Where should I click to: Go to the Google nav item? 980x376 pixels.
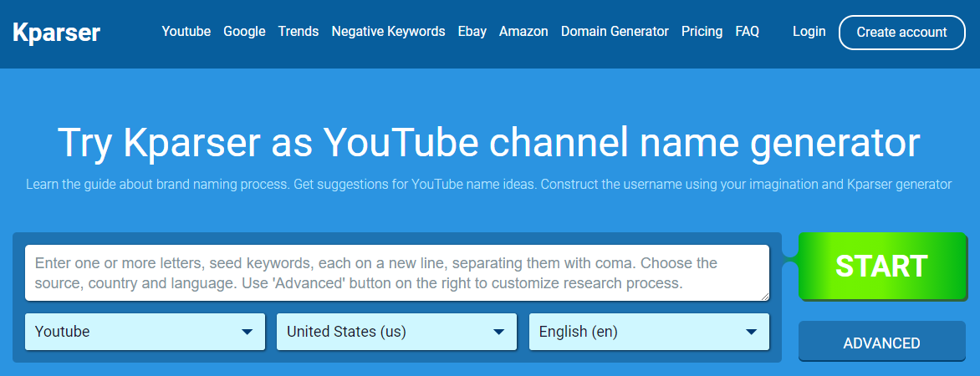pyautogui.click(x=244, y=31)
